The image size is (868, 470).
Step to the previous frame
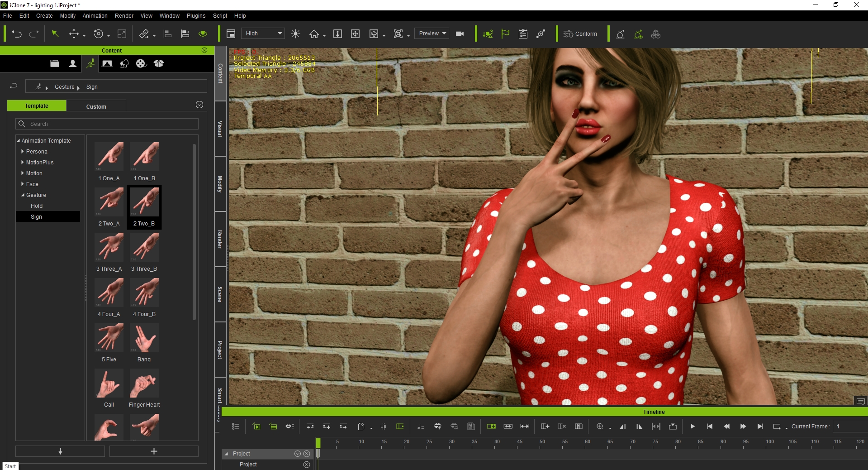tap(726, 427)
